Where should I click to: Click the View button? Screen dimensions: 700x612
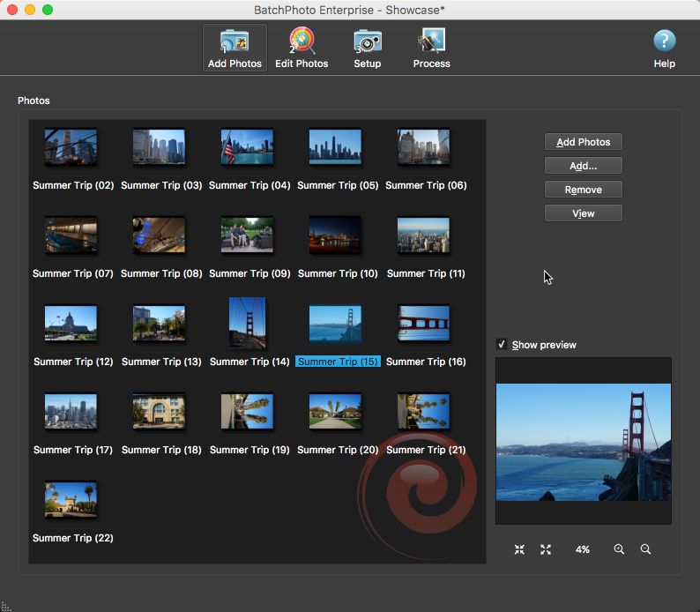(x=583, y=213)
